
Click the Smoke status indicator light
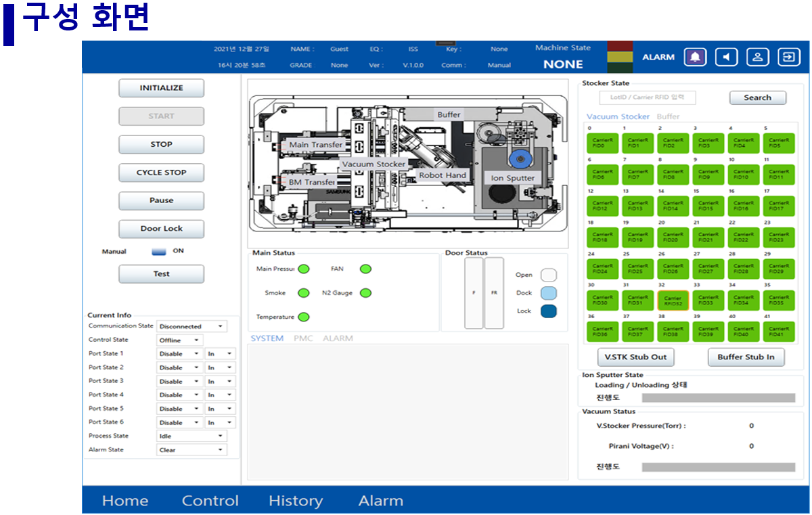point(304,293)
